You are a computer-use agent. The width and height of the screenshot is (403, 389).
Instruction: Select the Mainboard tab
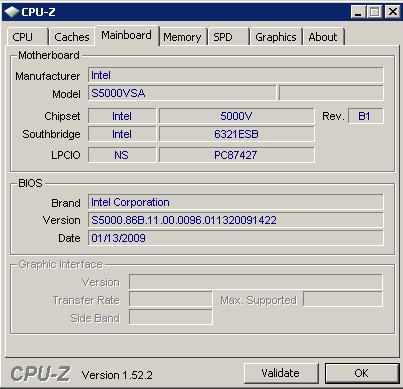tap(127, 35)
